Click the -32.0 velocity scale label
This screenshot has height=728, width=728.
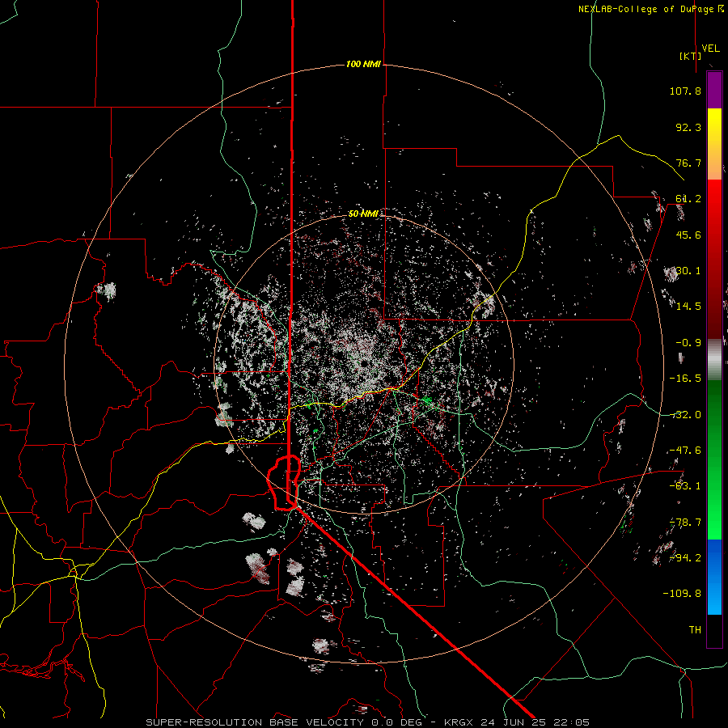point(685,415)
